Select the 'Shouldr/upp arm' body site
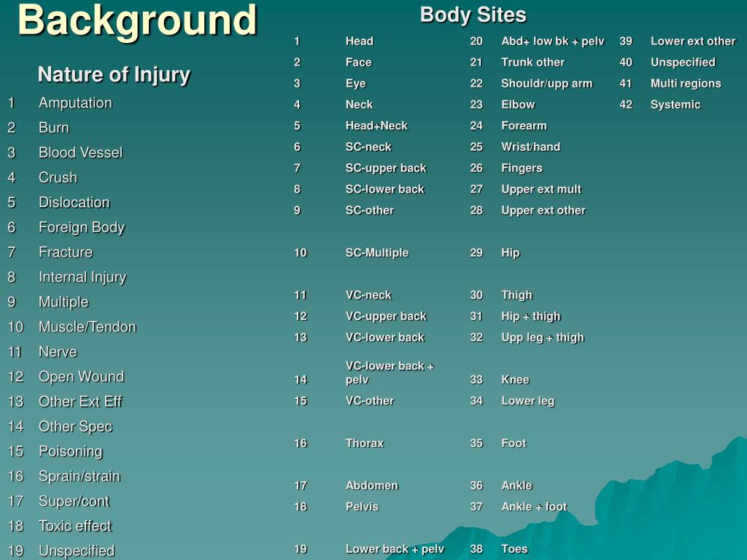Image resolution: width=747 pixels, height=560 pixels. [x=546, y=83]
